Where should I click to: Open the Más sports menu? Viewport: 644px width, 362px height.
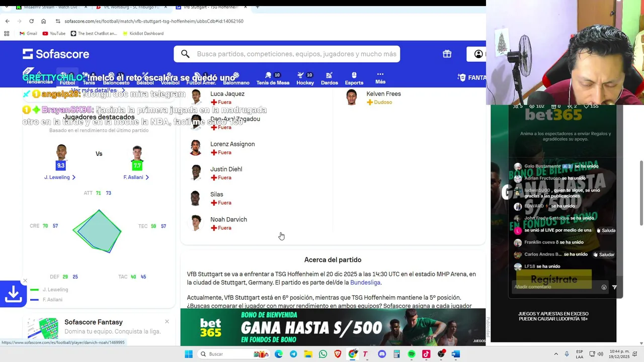(380, 78)
